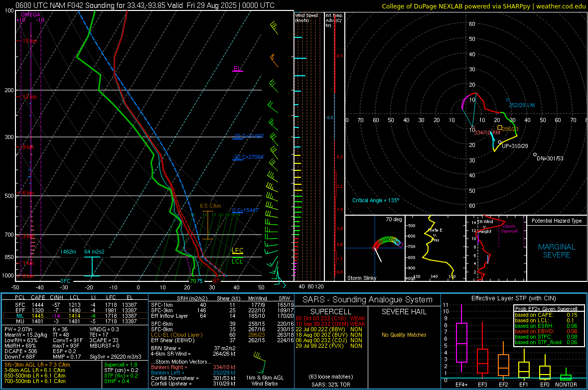This screenshot has width=588, height=390.
Task: Click the K = 36 index value
Action: (60, 329)
